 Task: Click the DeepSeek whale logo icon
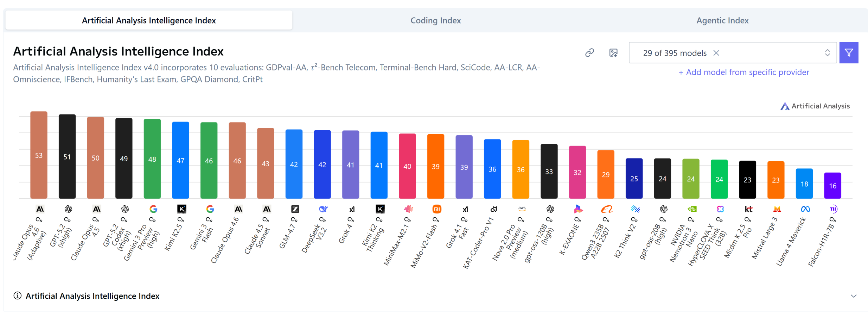coord(323,209)
